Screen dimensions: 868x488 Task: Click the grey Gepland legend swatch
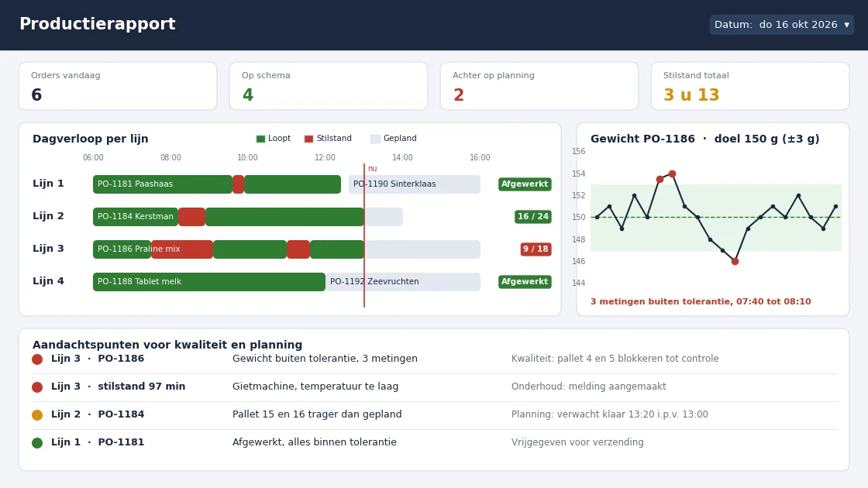point(375,139)
